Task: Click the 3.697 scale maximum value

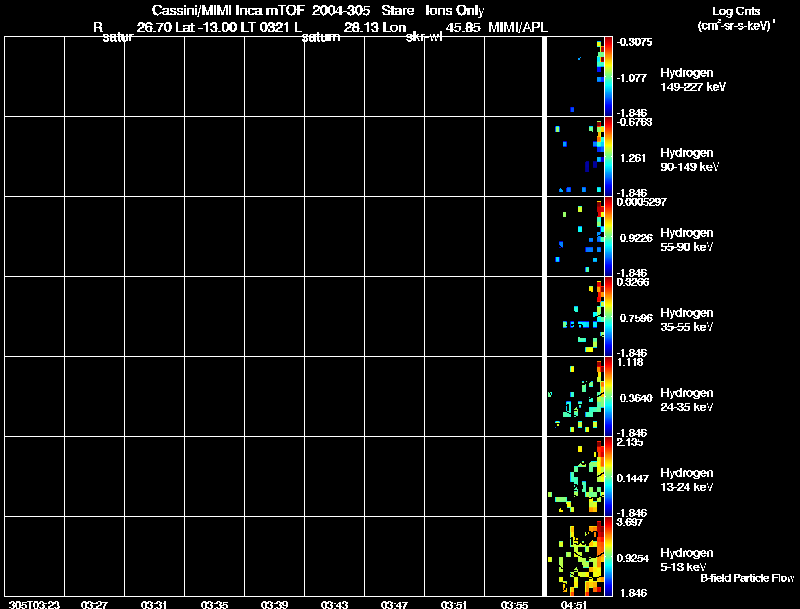Action: [x=630, y=522]
